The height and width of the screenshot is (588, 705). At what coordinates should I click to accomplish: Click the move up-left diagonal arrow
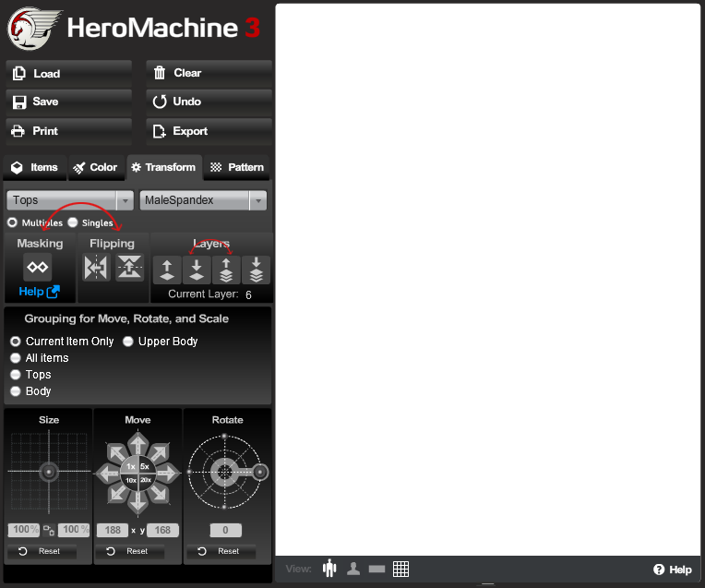[x=117, y=452]
